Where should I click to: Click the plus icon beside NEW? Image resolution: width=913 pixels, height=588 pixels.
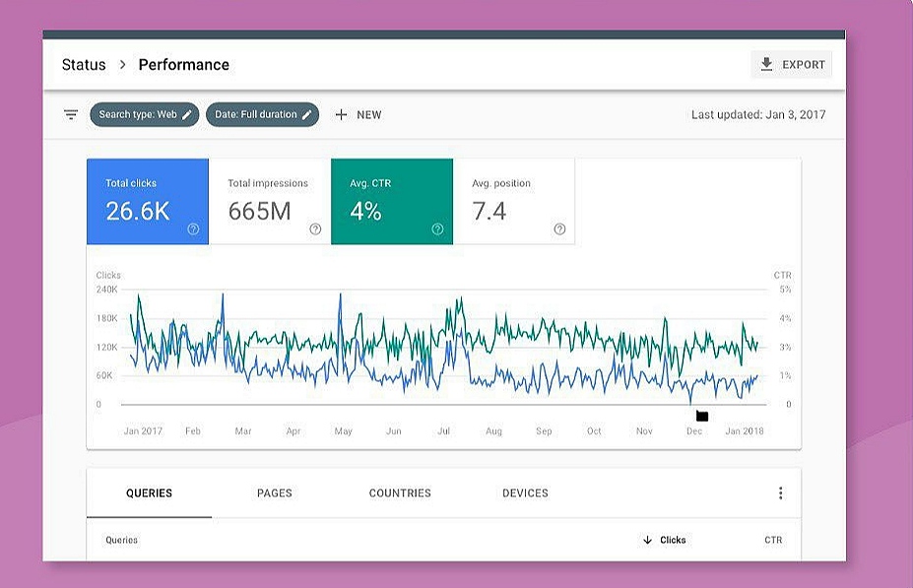click(341, 114)
